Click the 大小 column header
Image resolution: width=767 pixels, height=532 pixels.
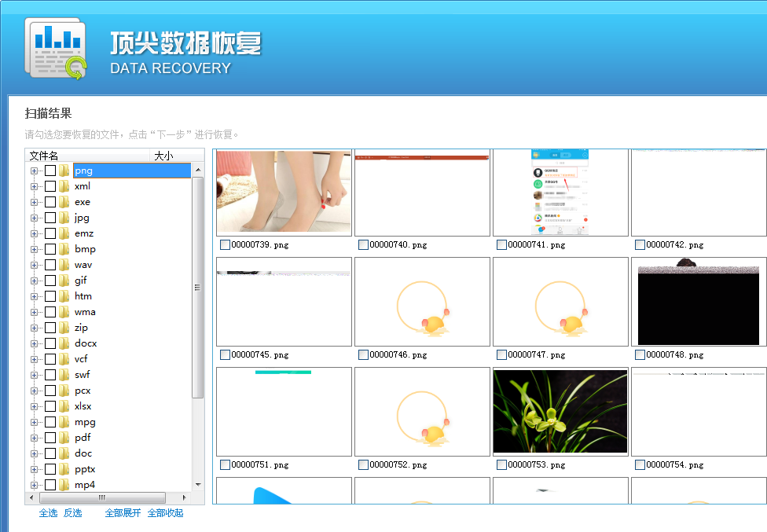pos(177,156)
